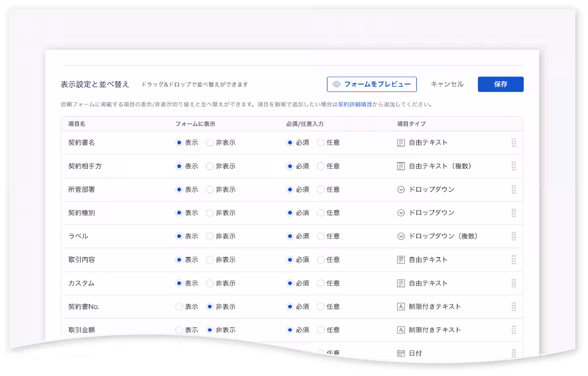Select 非表示 for 契約書名
The height and width of the screenshot is (376, 588).
209,142
